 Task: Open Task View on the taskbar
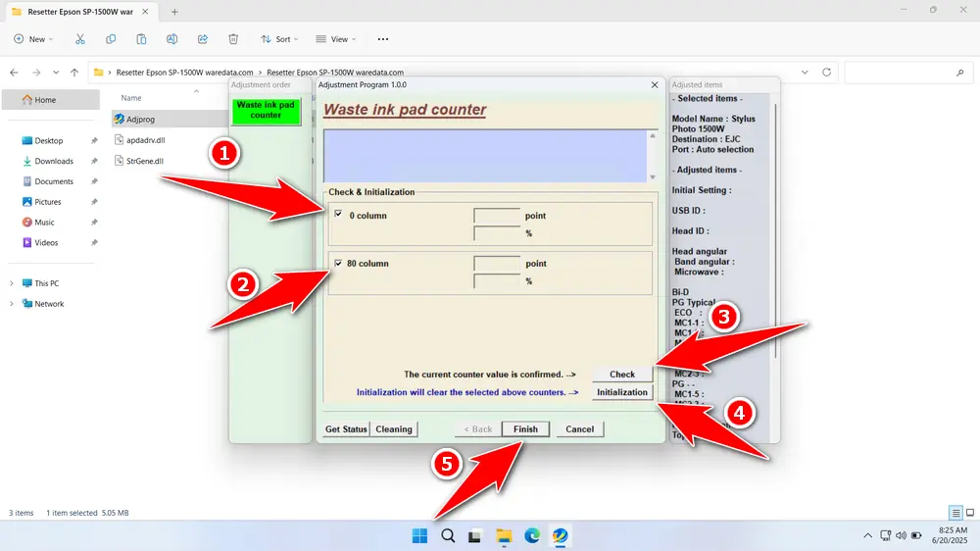[475, 536]
